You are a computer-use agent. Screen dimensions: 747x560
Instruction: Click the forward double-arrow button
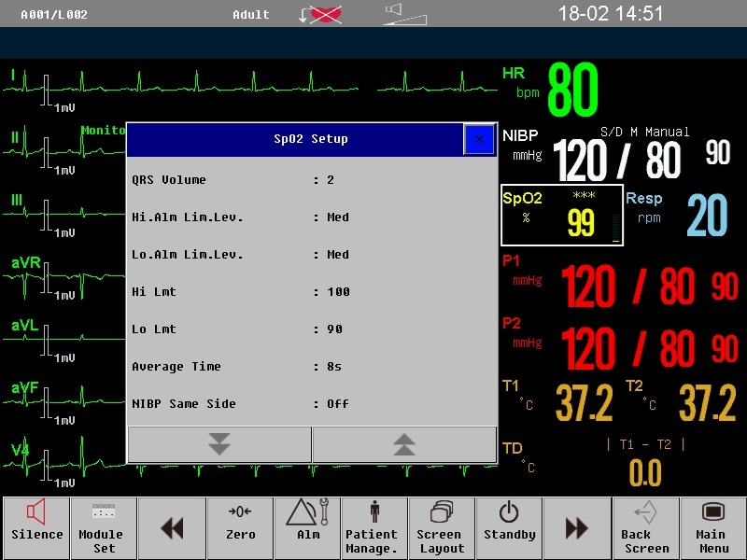tap(577, 527)
